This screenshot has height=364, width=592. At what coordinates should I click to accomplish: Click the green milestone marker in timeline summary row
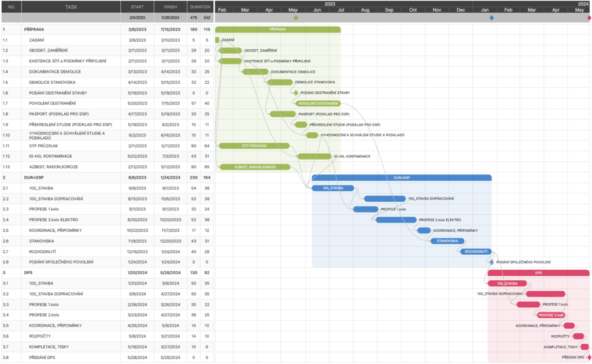pyautogui.click(x=296, y=18)
